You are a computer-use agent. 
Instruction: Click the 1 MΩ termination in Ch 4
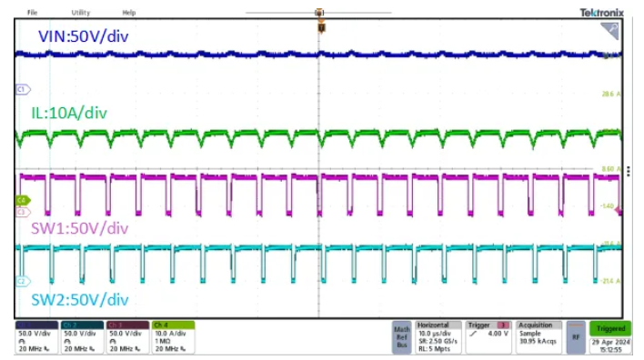coord(163,341)
